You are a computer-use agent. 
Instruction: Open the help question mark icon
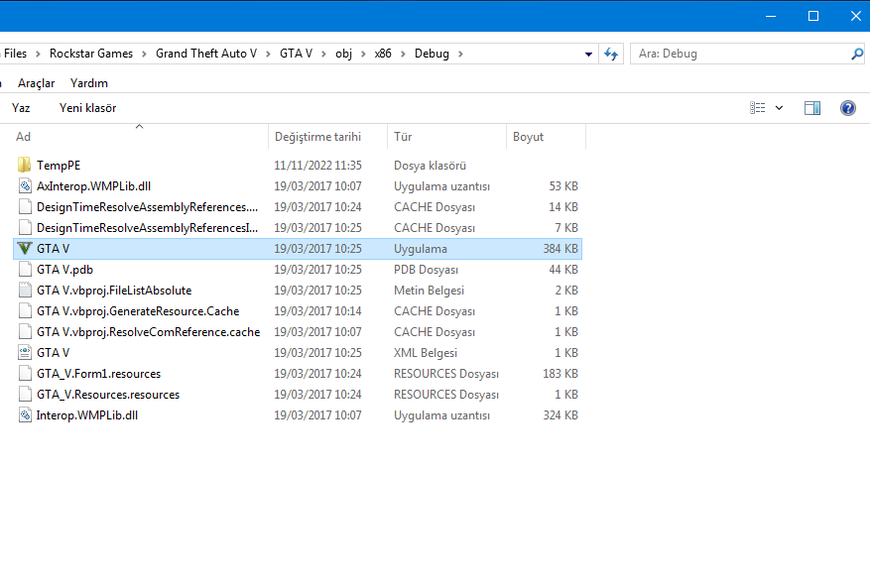click(847, 108)
